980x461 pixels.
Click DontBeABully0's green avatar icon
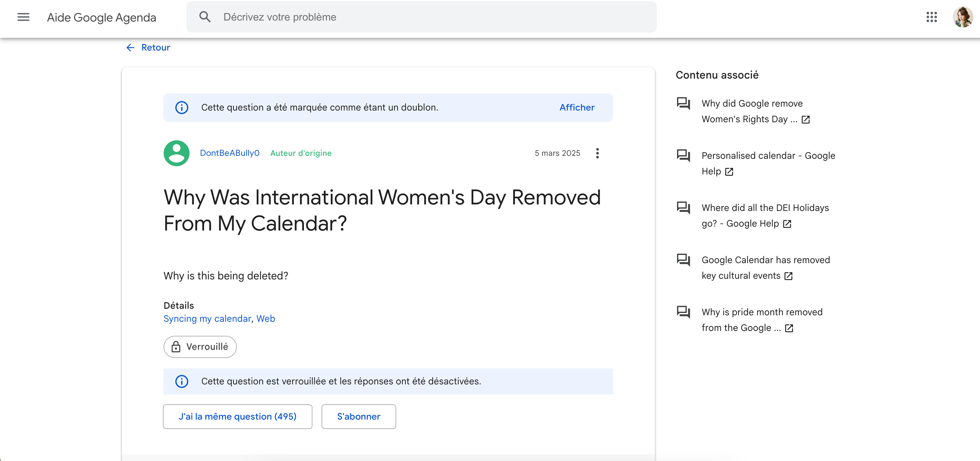click(x=177, y=153)
